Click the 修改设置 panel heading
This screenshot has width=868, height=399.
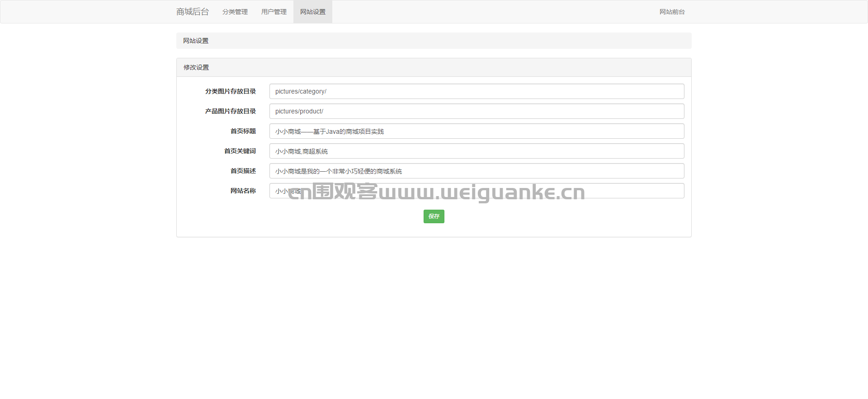click(x=196, y=67)
